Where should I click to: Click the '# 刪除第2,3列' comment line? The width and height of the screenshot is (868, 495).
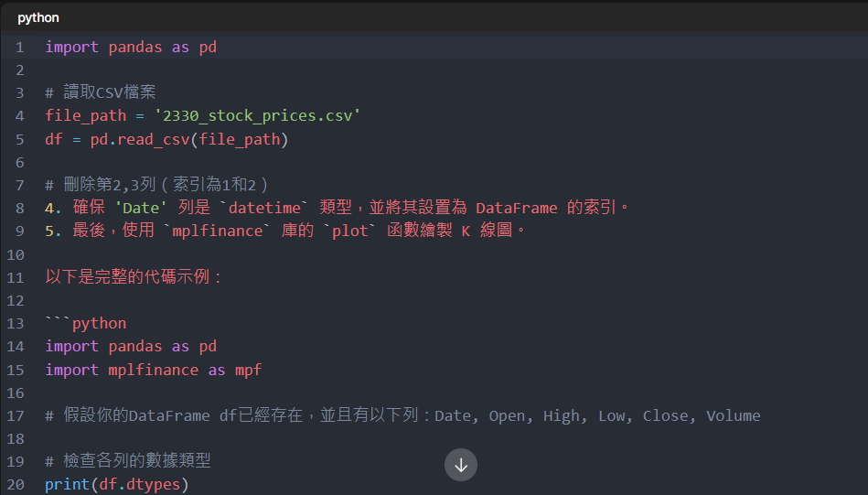point(156,185)
